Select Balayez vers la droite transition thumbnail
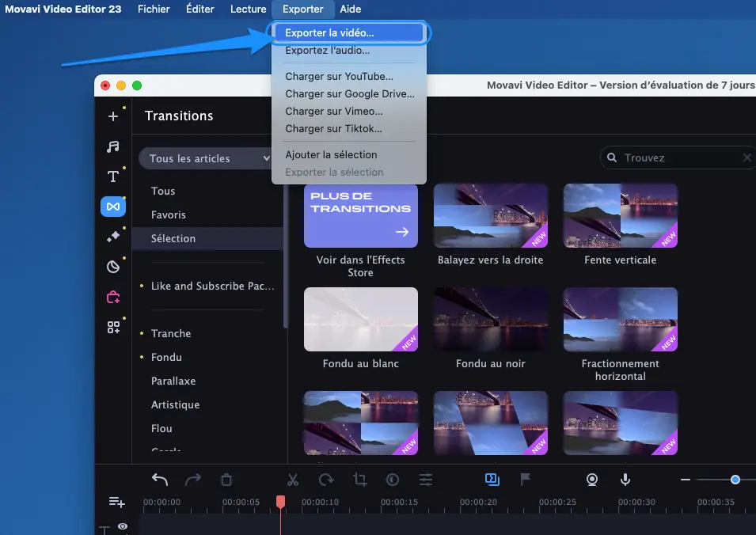Image resolution: width=756 pixels, height=535 pixels. (490, 216)
